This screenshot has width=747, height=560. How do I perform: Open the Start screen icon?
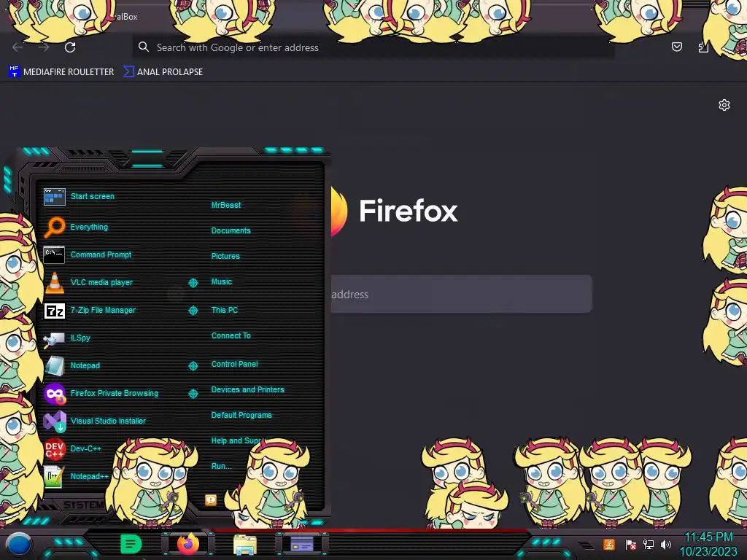point(54,196)
